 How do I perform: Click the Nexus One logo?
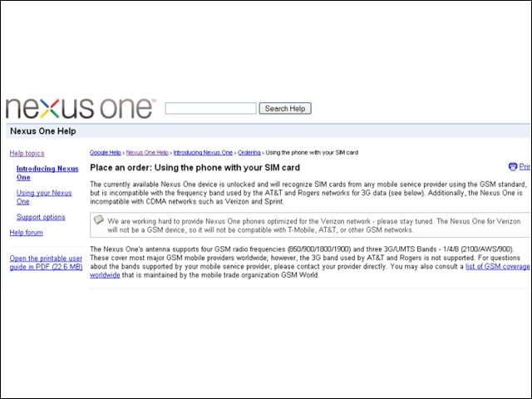(x=81, y=109)
